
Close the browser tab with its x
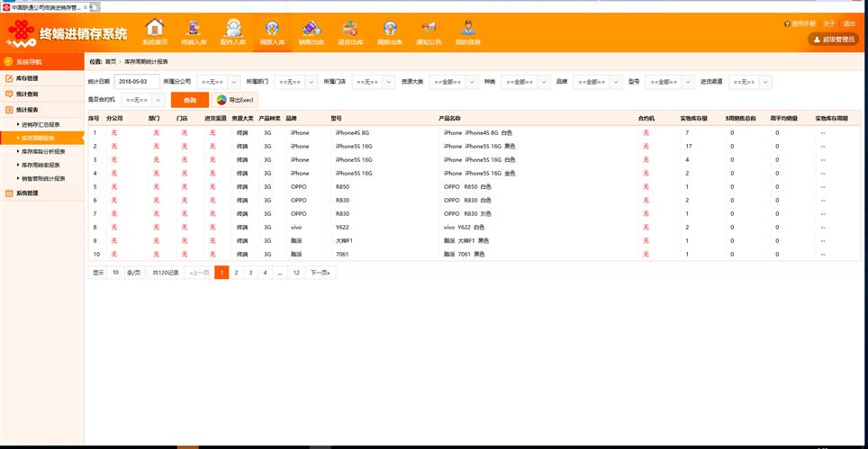tap(85, 7)
